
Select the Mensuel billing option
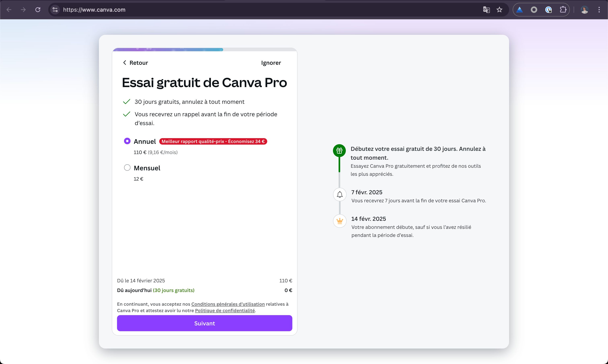click(127, 168)
